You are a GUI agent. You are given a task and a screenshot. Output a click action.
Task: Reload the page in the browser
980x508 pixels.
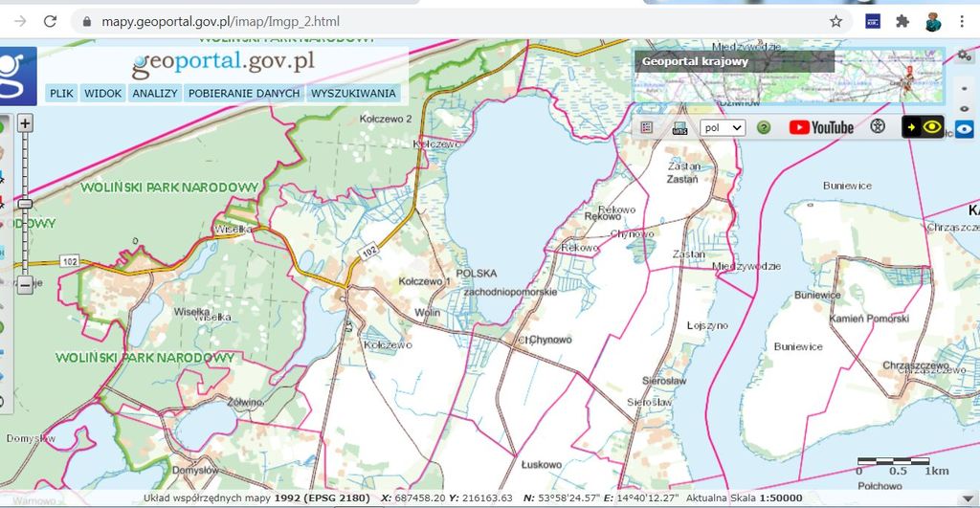[x=50, y=21]
